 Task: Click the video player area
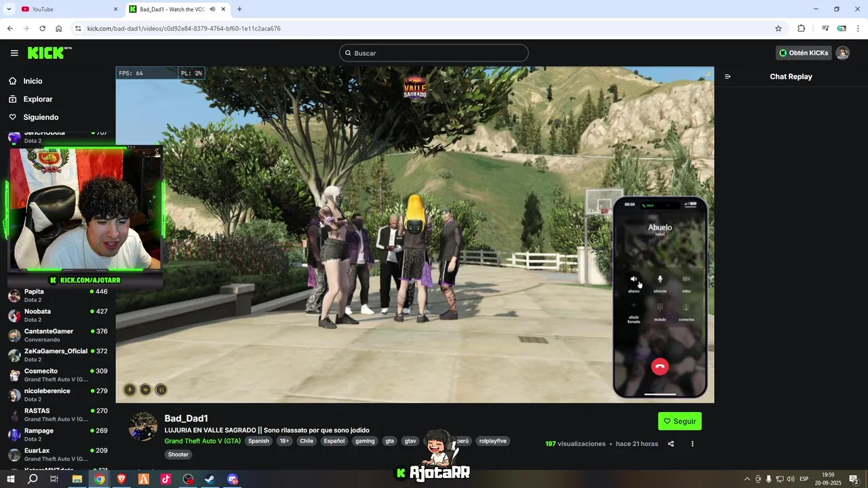coord(414,235)
